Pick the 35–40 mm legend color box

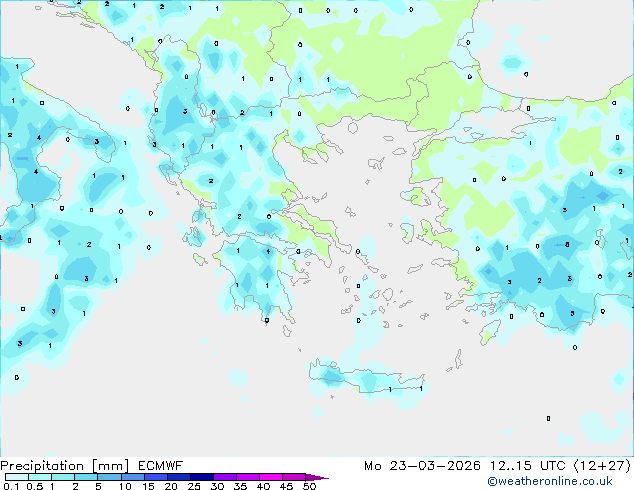pos(248,477)
